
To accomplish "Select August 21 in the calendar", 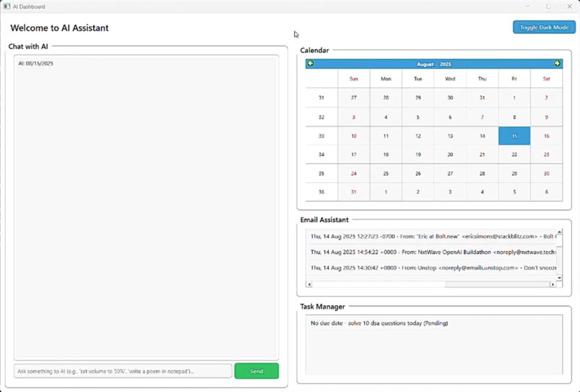I will point(482,154).
